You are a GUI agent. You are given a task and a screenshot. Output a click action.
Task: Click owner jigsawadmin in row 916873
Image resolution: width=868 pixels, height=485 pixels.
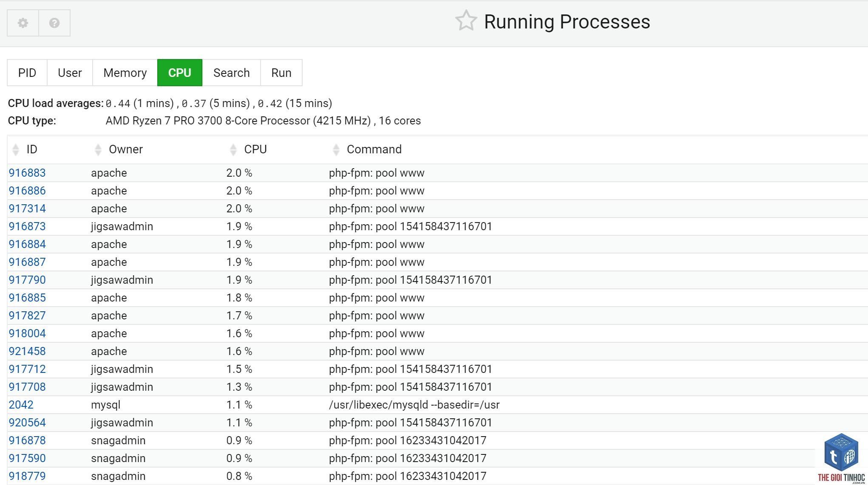[x=122, y=227]
